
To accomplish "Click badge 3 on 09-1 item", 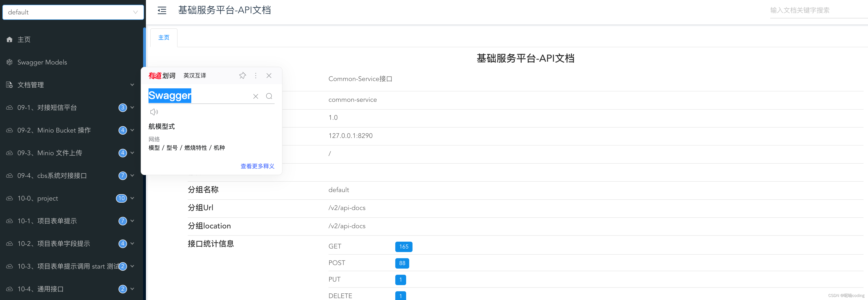I will (123, 107).
